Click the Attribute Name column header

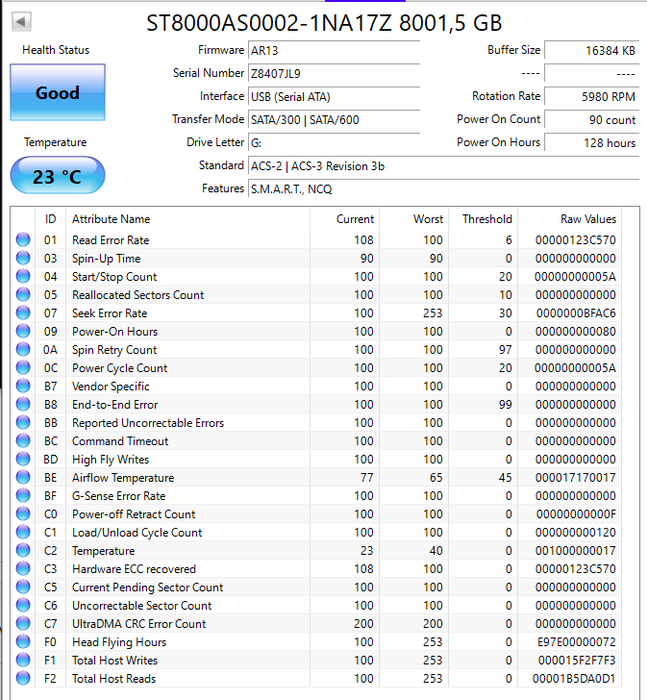click(111, 219)
